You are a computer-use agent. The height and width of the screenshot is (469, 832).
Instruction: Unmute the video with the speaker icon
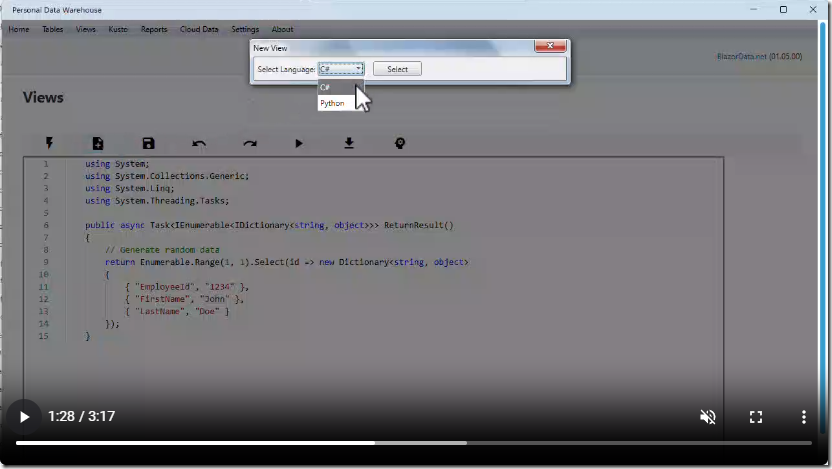[x=707, y=417]
